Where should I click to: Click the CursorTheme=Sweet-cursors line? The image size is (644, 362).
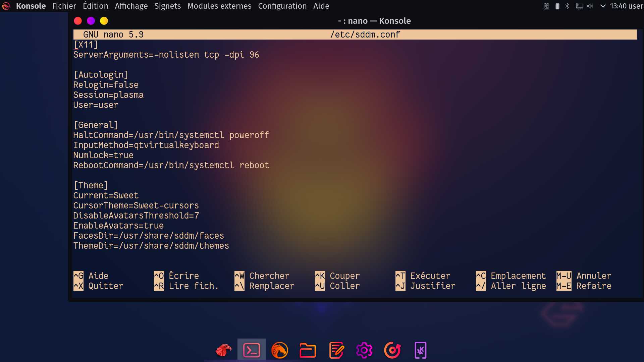coord(136,205)
